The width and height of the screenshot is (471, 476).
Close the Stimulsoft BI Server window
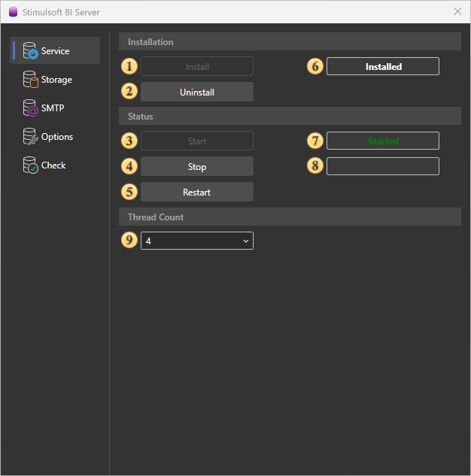click(457, 11)
